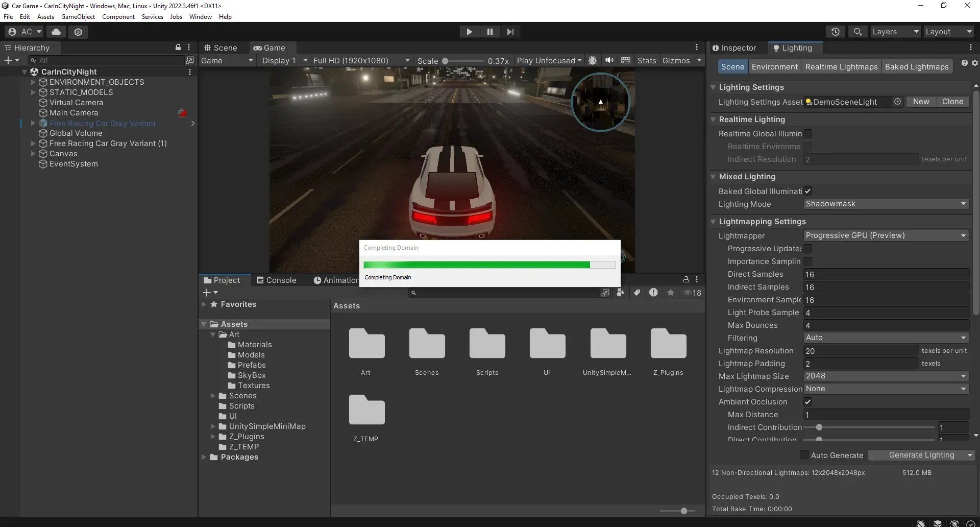Open Unity Cloud via the cloud icon
980x527 pixels.
click(x=56, y=32)
